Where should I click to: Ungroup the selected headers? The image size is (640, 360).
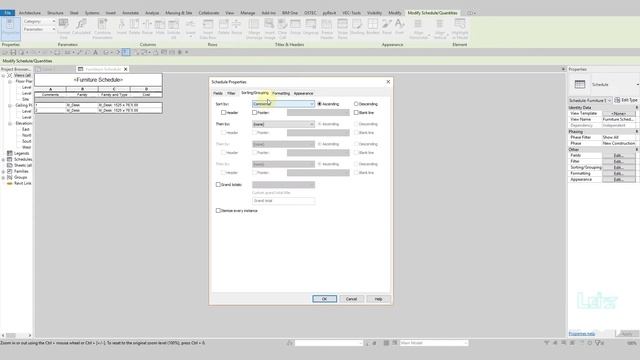pos(311,27)
